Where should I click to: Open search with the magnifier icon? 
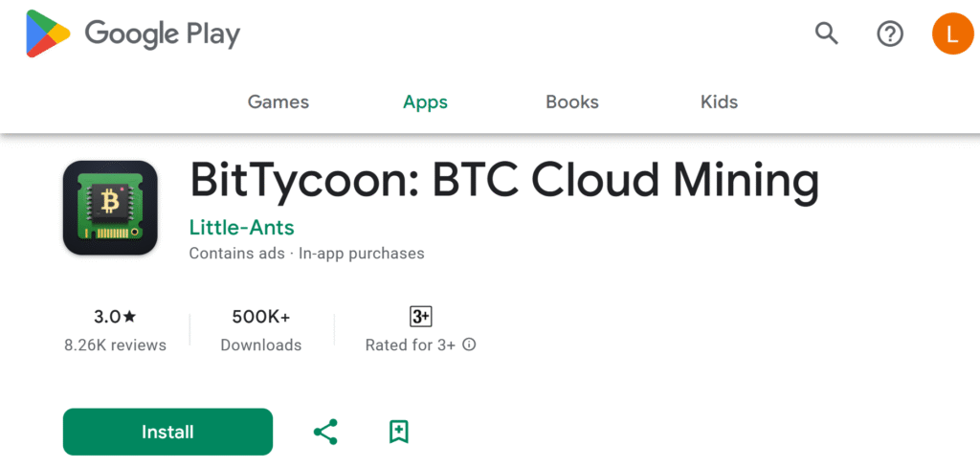826,34
